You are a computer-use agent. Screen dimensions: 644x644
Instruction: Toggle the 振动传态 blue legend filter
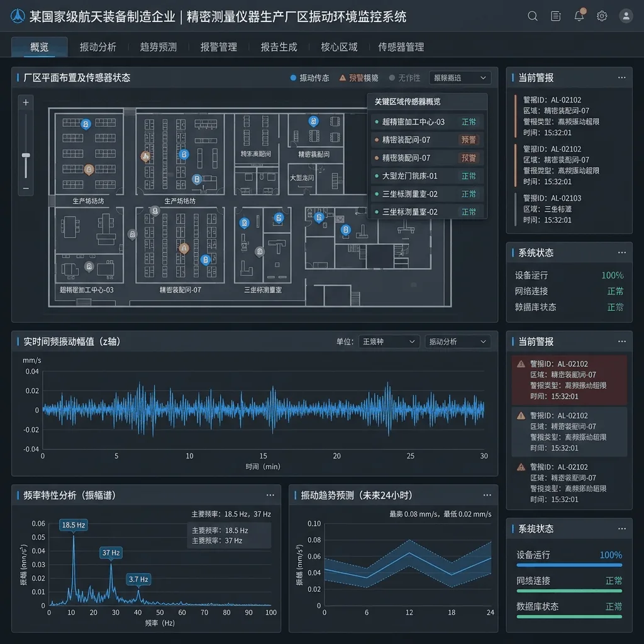(x=309, y=77)
